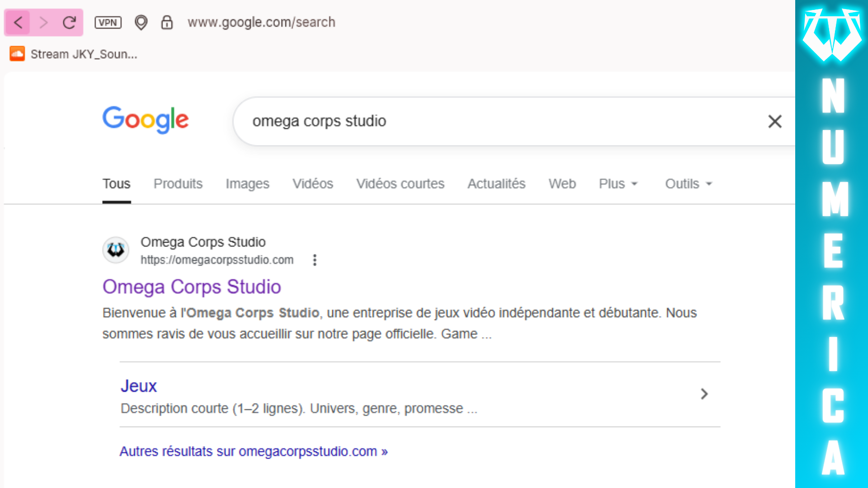Viewport: 868px width, 488px height.
Task: Open the Omega Corps Studio result title
Action: [x=192, y=287]
